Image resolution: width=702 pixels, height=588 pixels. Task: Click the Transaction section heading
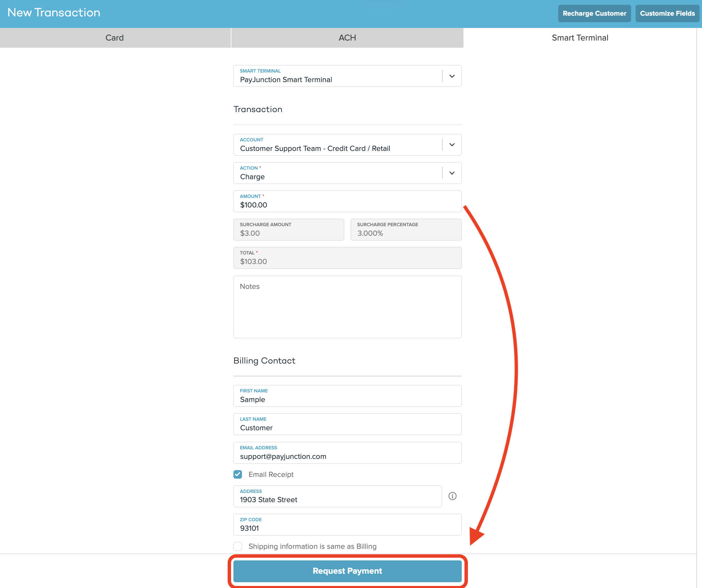click(x=258, y=109)
